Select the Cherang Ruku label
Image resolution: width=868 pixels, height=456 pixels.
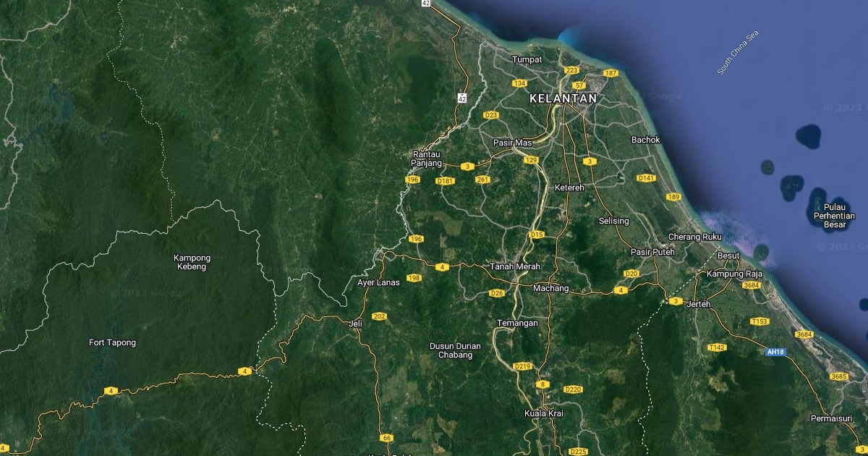694,237
